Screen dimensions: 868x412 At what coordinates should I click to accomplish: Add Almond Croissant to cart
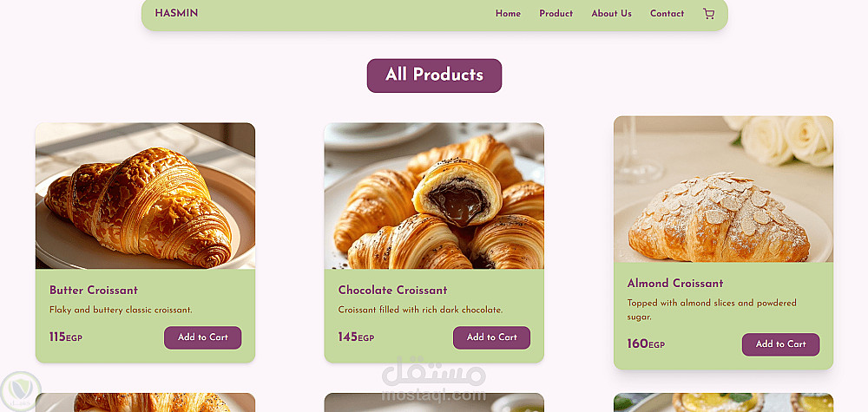(780, 344)
